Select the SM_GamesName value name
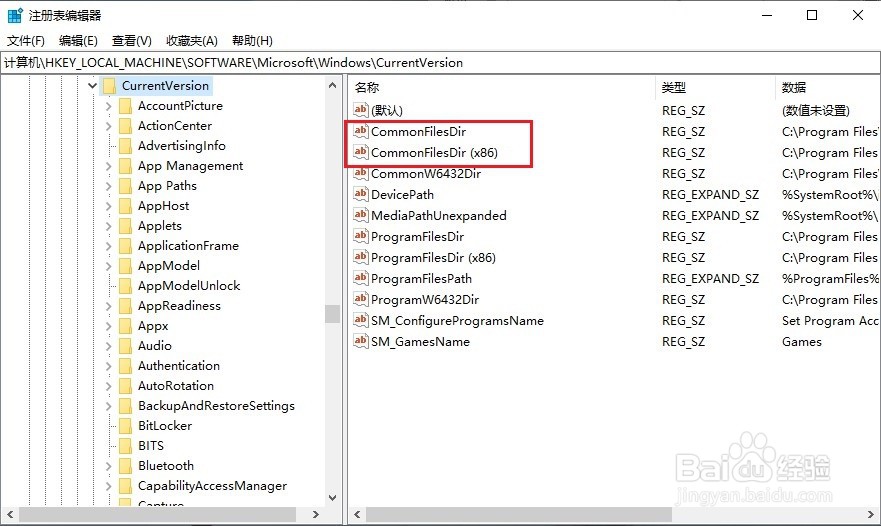881x526 pixels. tap(420, 342)
